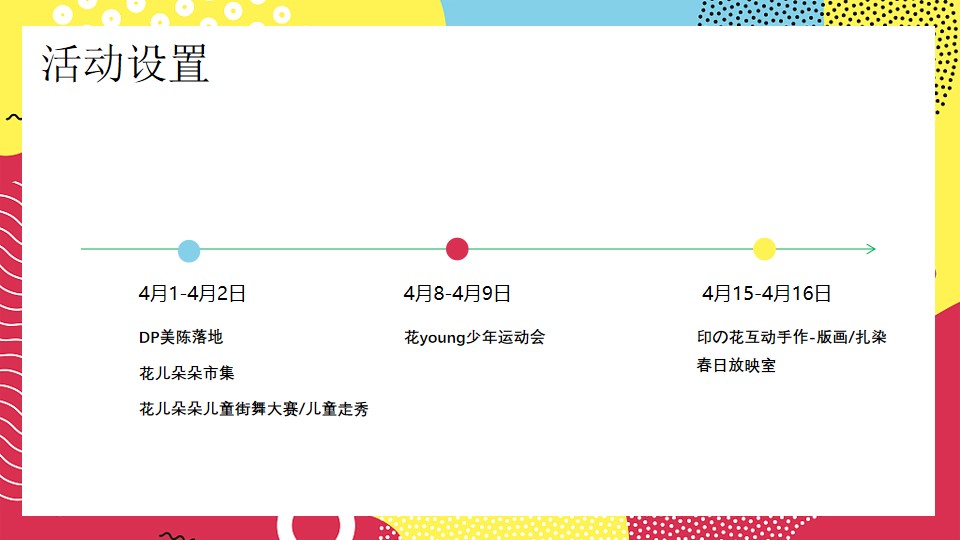Click the blue timeline marker dot
This screenshot has height=540, width=960.
(189, 251)
